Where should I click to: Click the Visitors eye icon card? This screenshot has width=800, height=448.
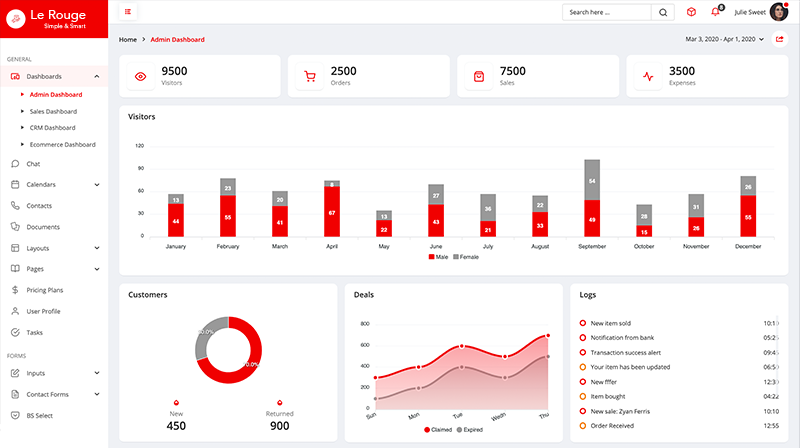(141, 76)
